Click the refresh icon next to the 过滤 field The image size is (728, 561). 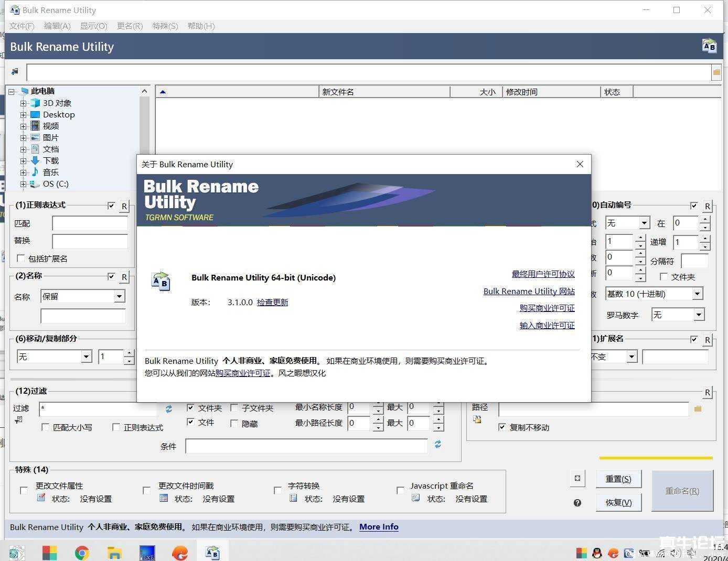169,408
